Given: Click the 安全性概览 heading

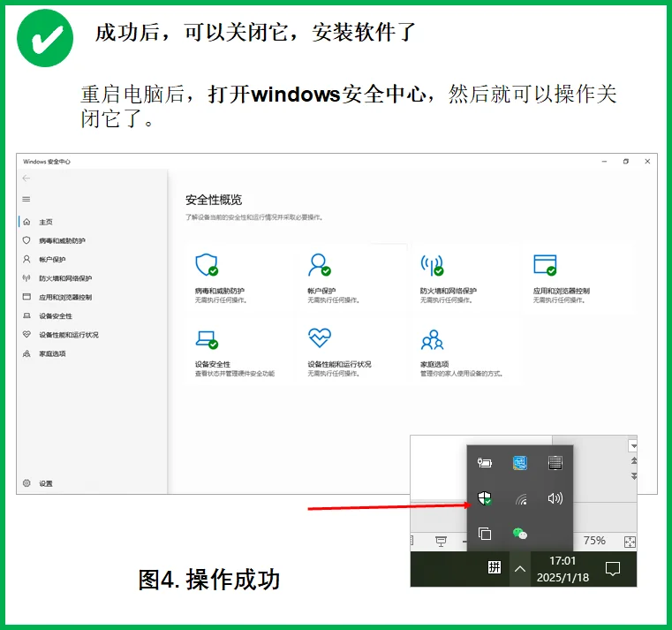Looking at the screenshot, I should pyautogui.click(x=214, y=200).
